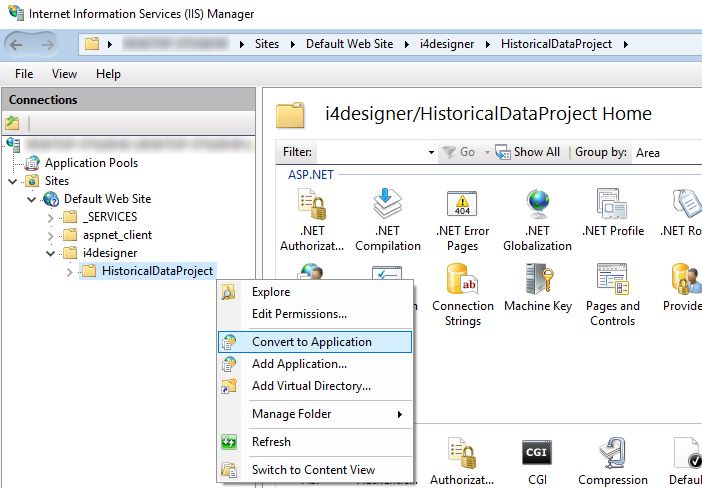Screen dimensions: 702x488
Task: Click HistoricalDataProject in the breadcrumb
Action: coord(556,44)
